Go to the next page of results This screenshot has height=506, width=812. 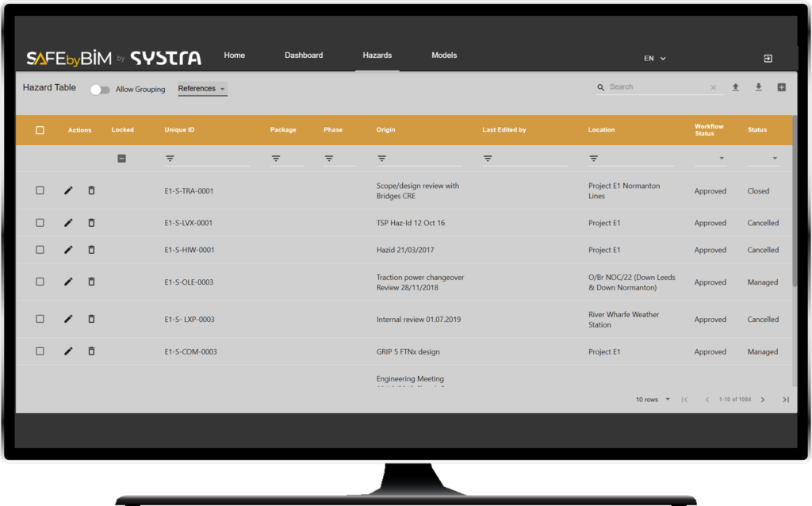coord(763,400)
